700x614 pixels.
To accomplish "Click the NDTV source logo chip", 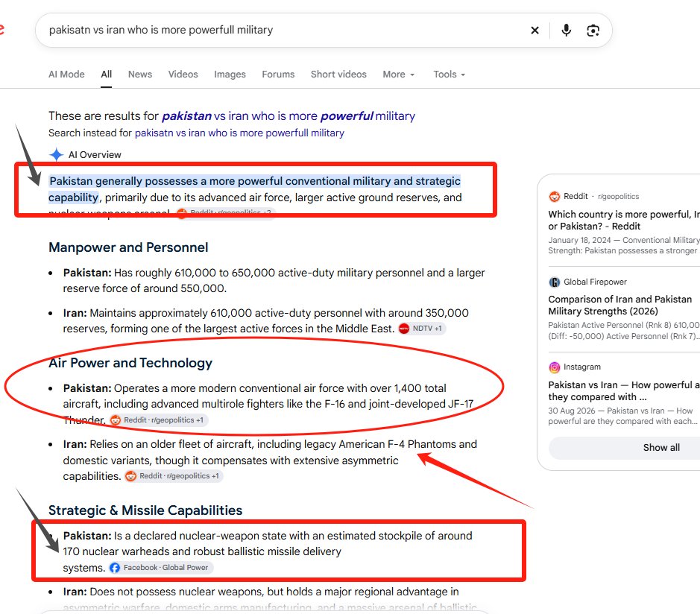I will tap(422, 329).
